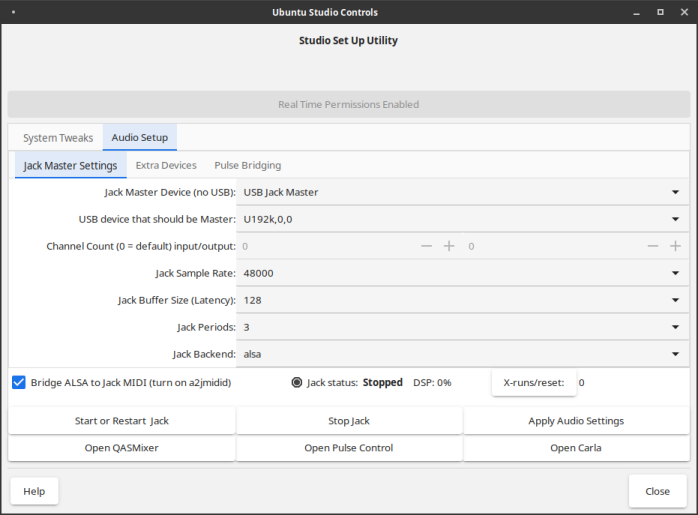Select the Jack status radio button
Screen dimensions: 698x515
(x=297, y=382)
